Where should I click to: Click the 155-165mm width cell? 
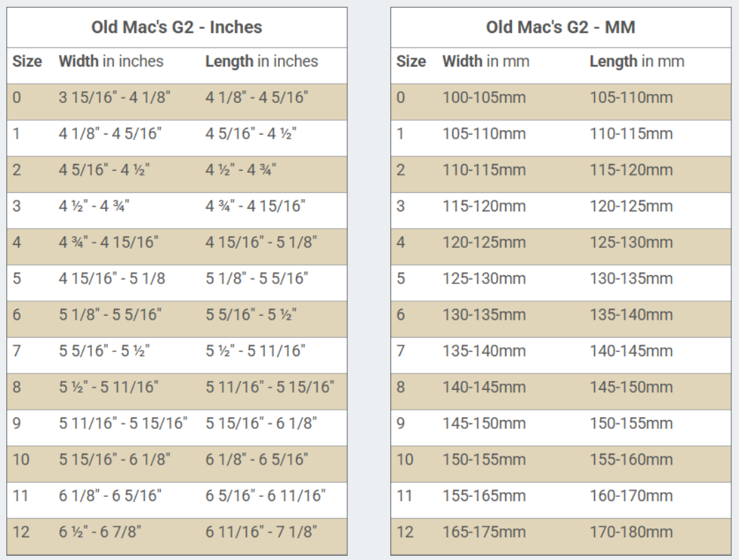point(484,495)
